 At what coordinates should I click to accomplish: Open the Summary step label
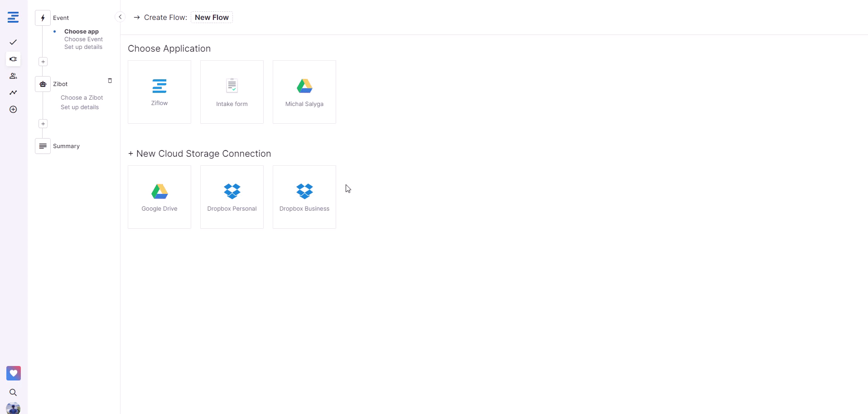pos(66,146)
